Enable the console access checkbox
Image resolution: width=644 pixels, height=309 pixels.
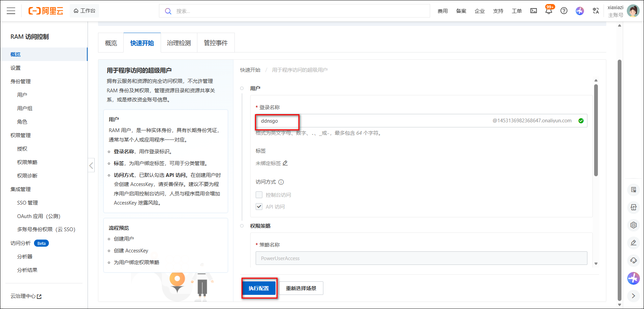coord(259,195)
